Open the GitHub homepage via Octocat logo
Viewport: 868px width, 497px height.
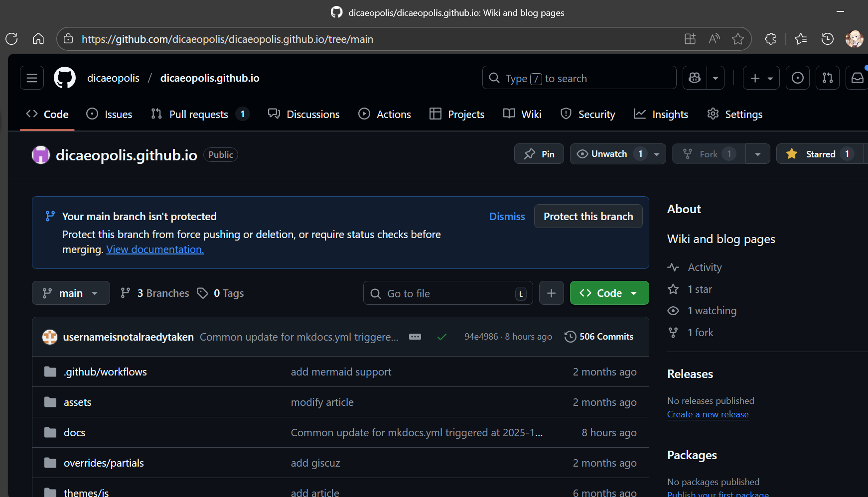[x=65, y=78]
